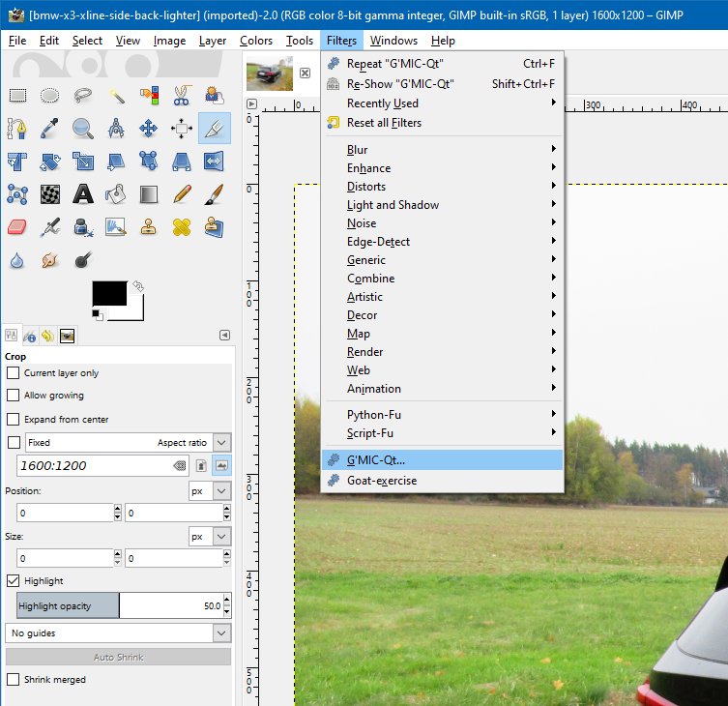Click Reset all Filters
The image size is (728, 706).
384,123
